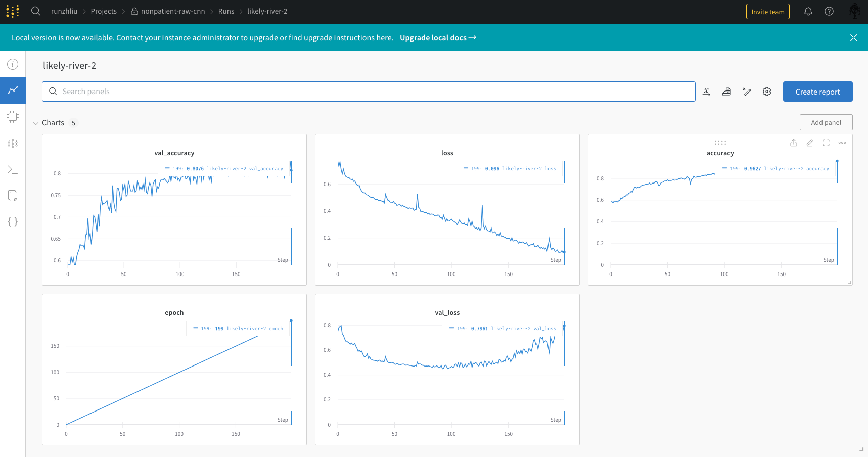Image resolution: width=868 pixels, height=457 pixels.
Task: Open the notifications bell
Action: (808, 11)
